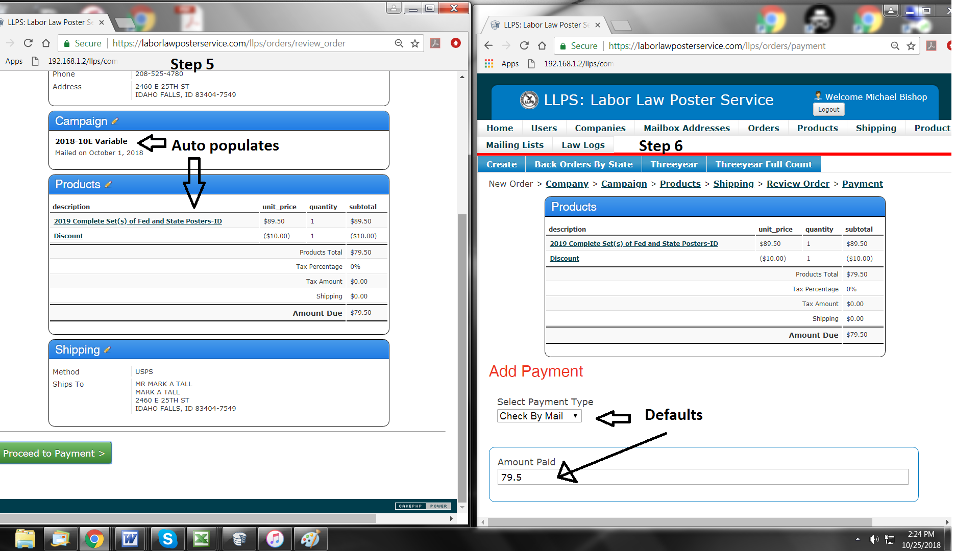Screen dimensions: 980x551
Task: Open the Select Payment Type dropdown
Action: pyautogui.click(x=539, y=416)
